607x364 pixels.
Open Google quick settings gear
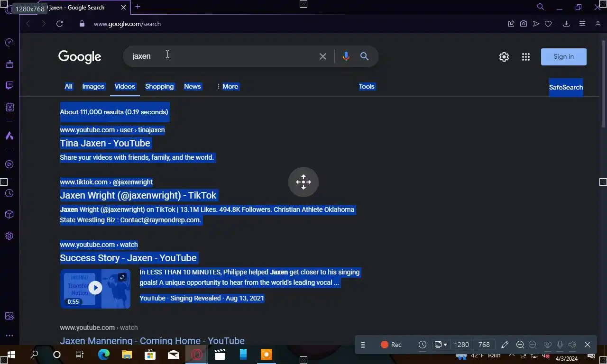(504, 57)
